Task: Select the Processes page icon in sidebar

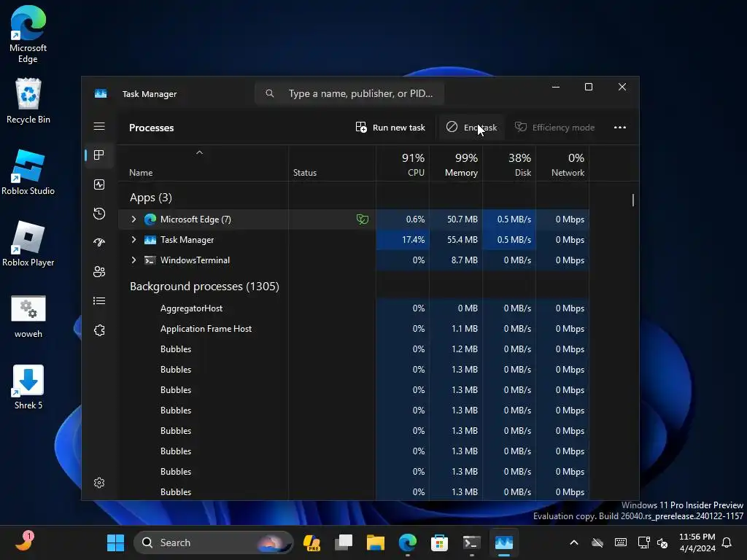Action: (99, 155)
